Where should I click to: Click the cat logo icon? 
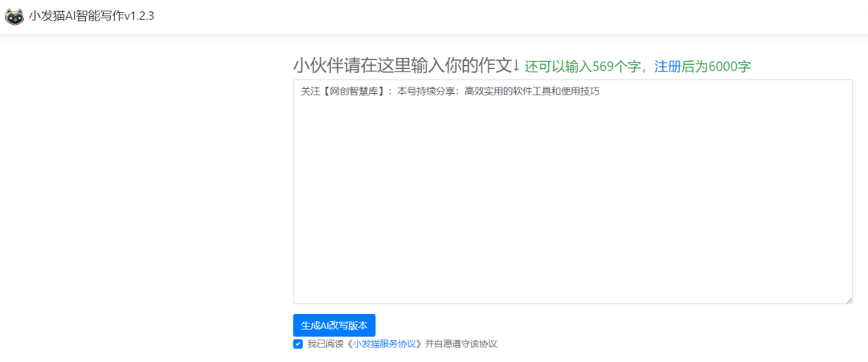click(x=14, y=17)
